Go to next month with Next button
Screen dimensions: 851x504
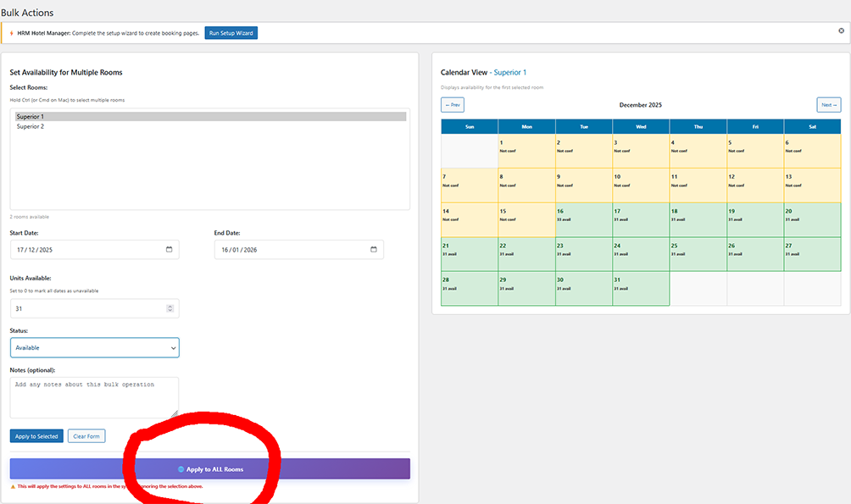829,105
